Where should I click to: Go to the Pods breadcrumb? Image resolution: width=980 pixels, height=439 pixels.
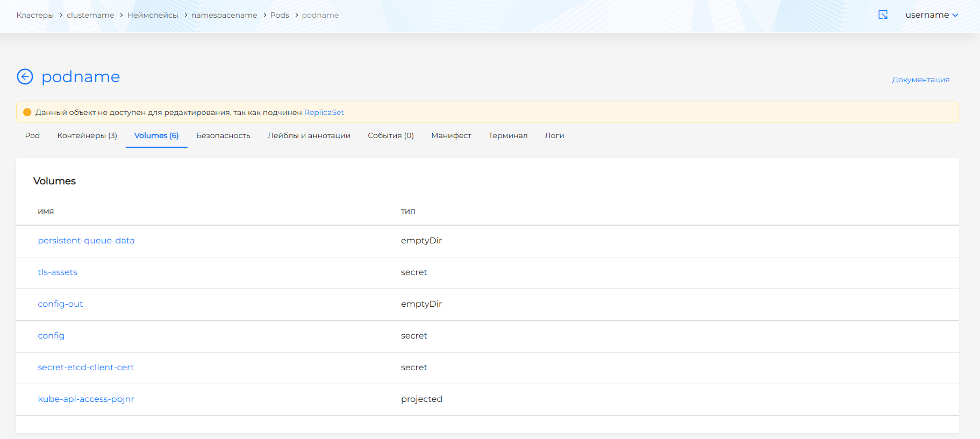pos(280,15)
